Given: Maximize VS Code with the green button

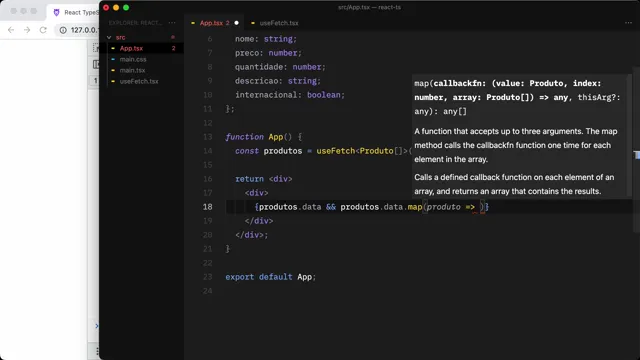Looking at the screenshot, I should point(126,7).
